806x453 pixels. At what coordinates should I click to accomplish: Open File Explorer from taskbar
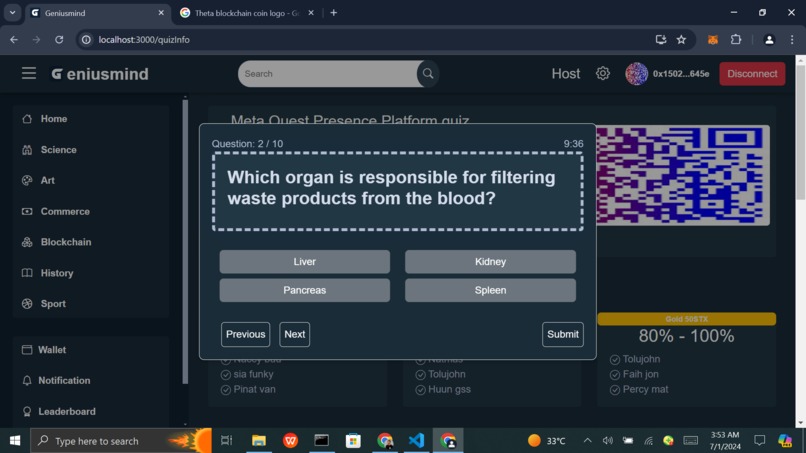coord(259,441)
